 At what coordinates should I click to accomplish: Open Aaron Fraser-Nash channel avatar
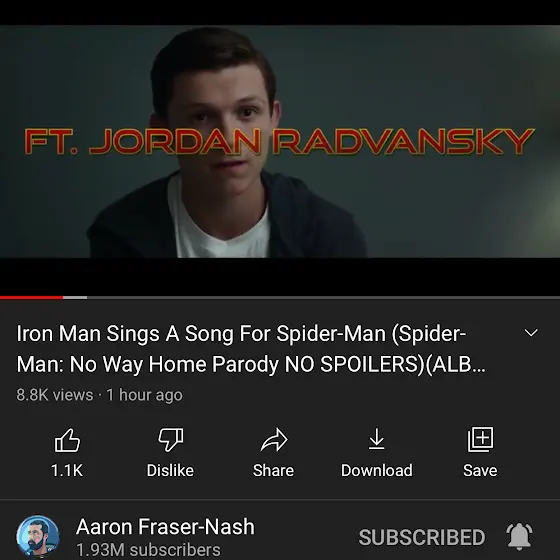click(x=38, y=536)
